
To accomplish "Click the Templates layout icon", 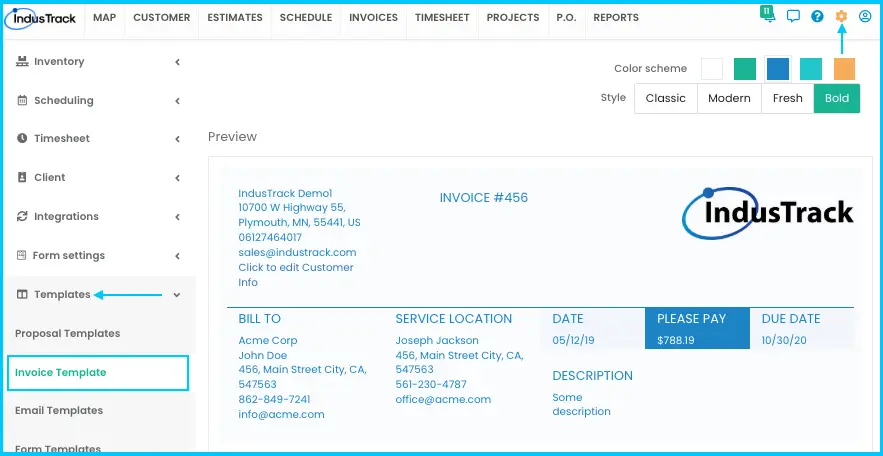I will (22, 294).
